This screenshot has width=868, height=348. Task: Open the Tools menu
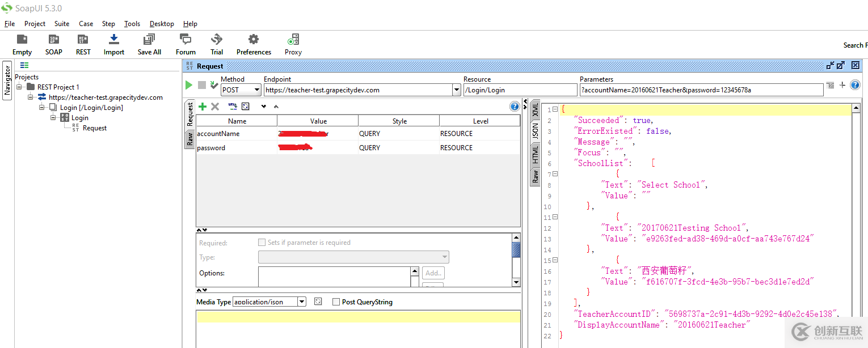coord(132,24)
